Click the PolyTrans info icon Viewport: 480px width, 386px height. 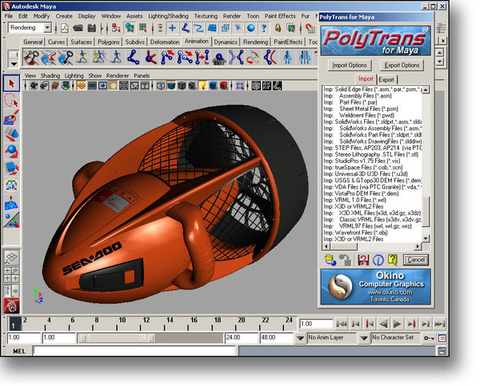coord(378,260)
